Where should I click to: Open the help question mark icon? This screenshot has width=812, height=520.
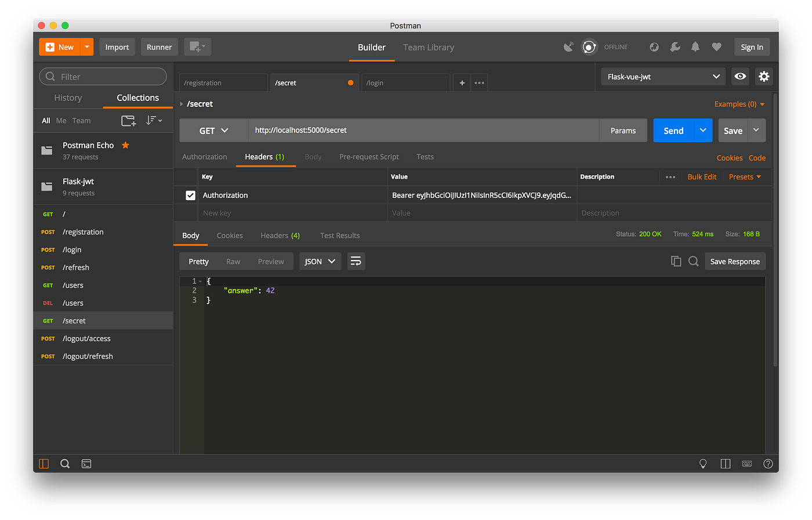click(x=768, y=464)
